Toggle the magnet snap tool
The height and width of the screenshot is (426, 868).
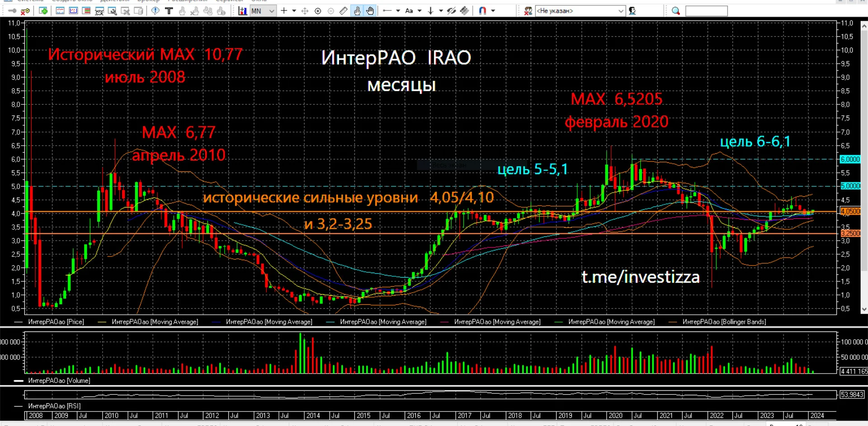483,11
